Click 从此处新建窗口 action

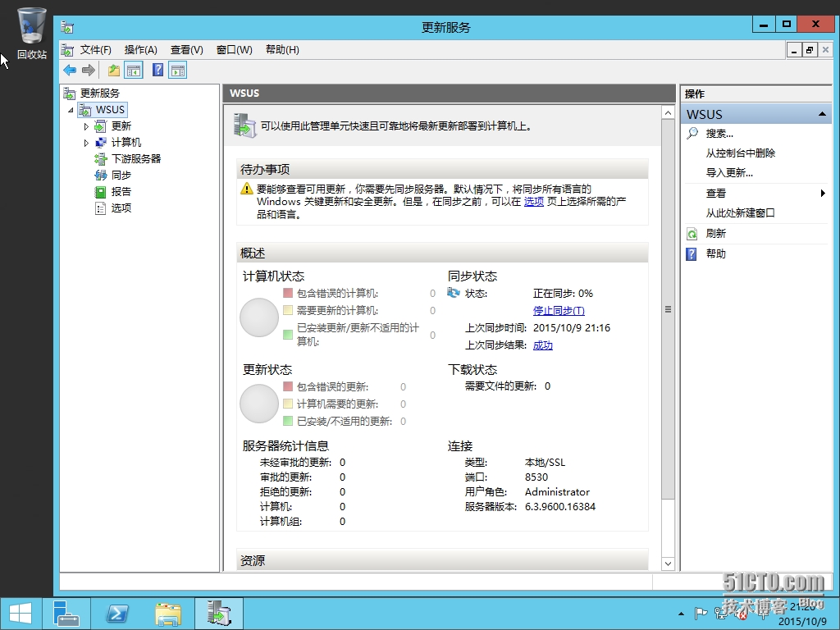pos(741,213)
